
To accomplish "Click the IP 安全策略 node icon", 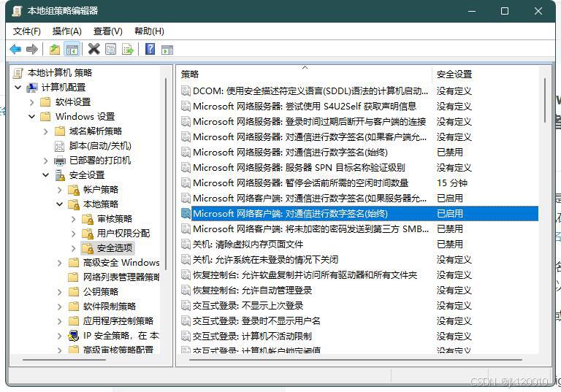I will click(73, 336).
